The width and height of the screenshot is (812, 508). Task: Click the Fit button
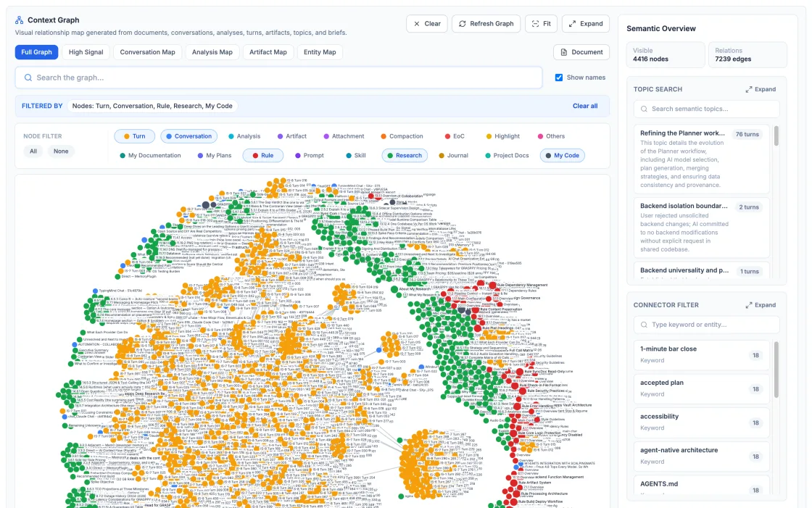541,24
